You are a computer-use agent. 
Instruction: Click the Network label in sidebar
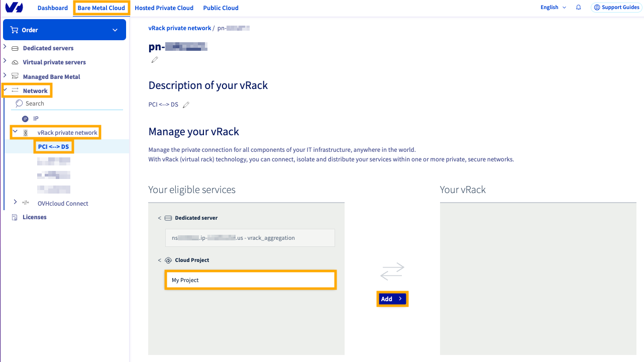(35, 91)
